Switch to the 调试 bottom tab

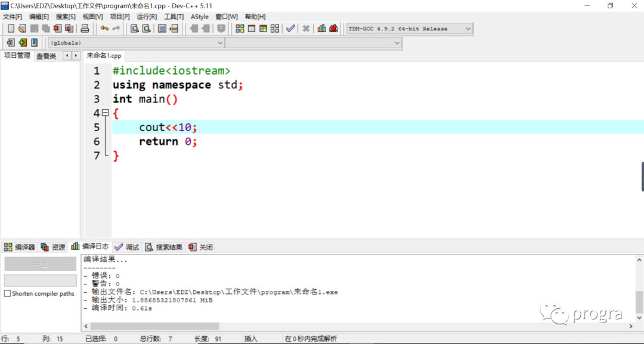127,247
